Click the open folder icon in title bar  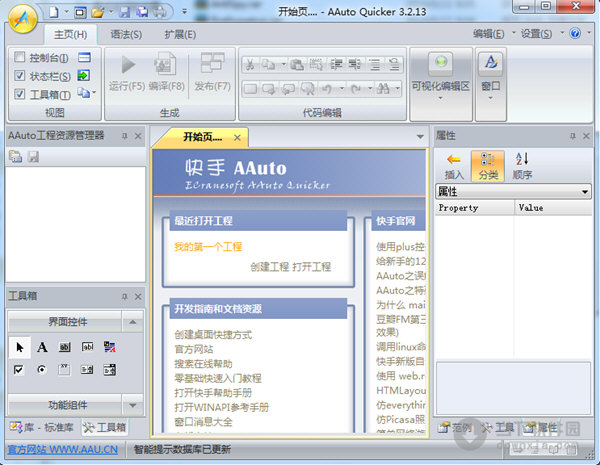click(x=98, y=12)
